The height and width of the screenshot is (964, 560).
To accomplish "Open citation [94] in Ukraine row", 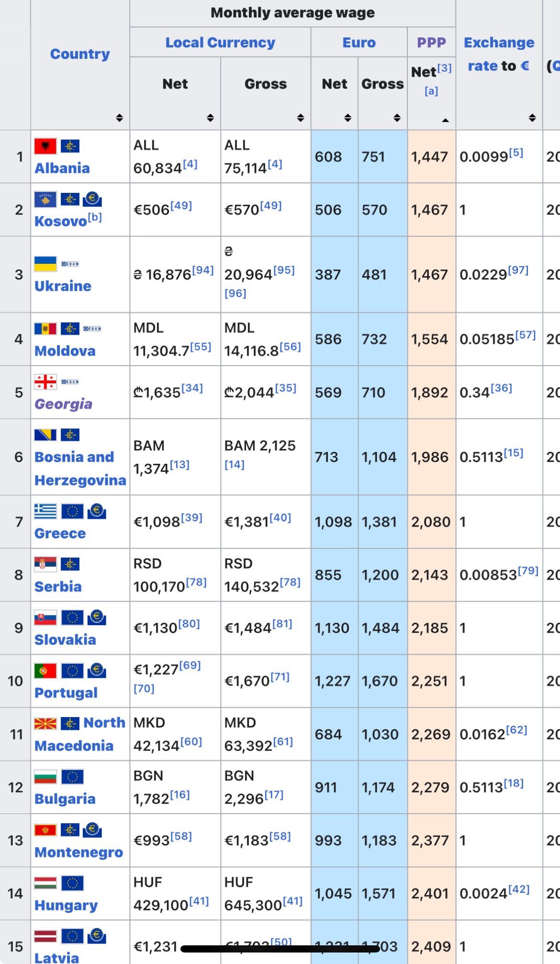I will pos(203,270).
